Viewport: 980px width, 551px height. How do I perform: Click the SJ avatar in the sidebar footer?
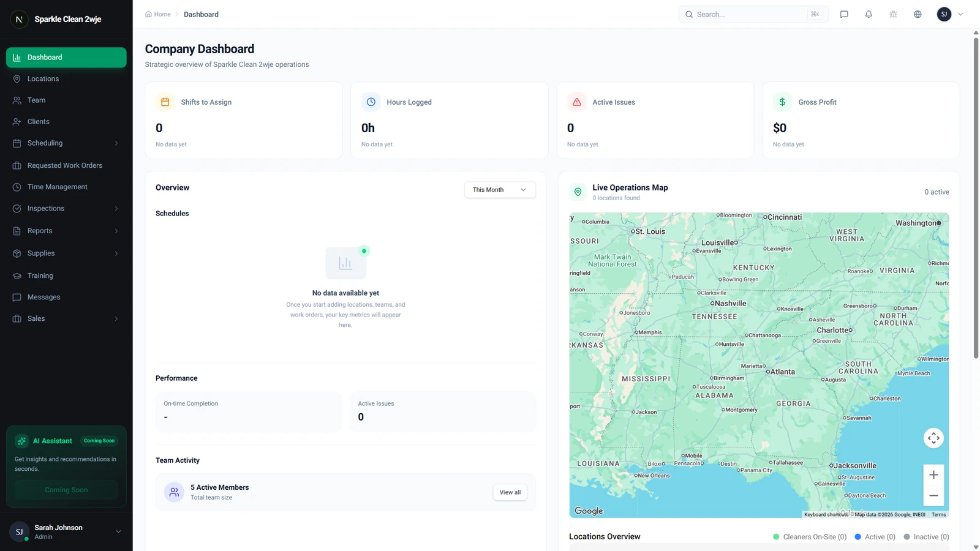tap(19, 532)
